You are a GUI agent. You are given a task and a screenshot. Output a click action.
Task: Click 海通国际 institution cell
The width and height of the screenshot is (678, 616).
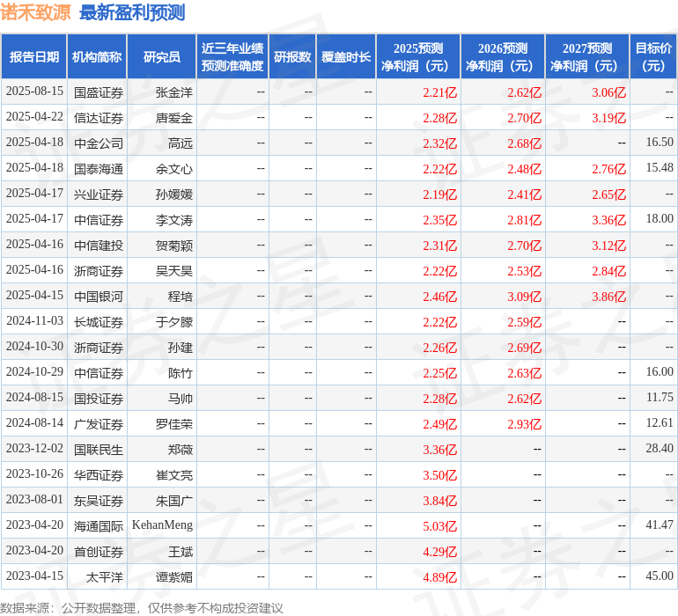99,525
